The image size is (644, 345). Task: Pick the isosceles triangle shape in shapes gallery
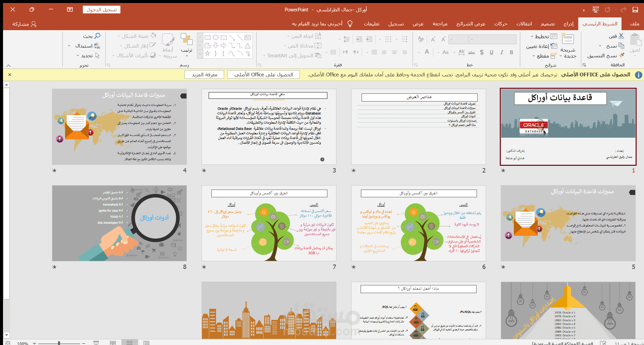point(248,46)
